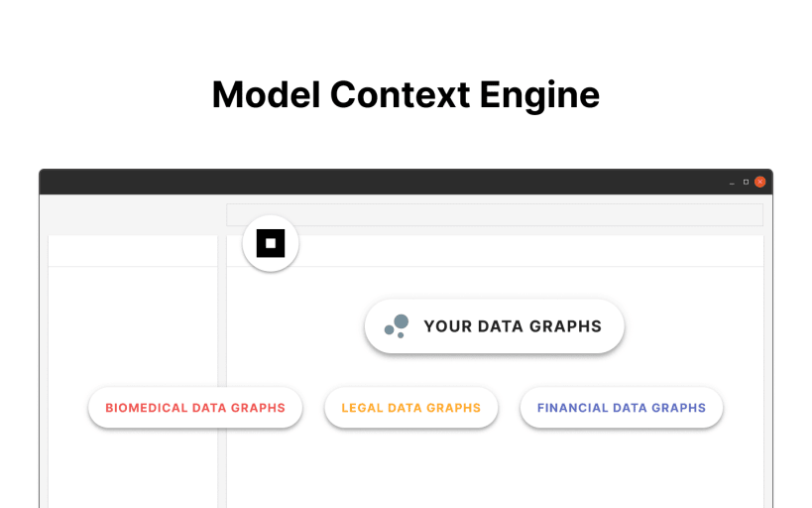The image size is (812, 508).
Task: Focus the empty address bar at top
Action: [x=495, y=214]
